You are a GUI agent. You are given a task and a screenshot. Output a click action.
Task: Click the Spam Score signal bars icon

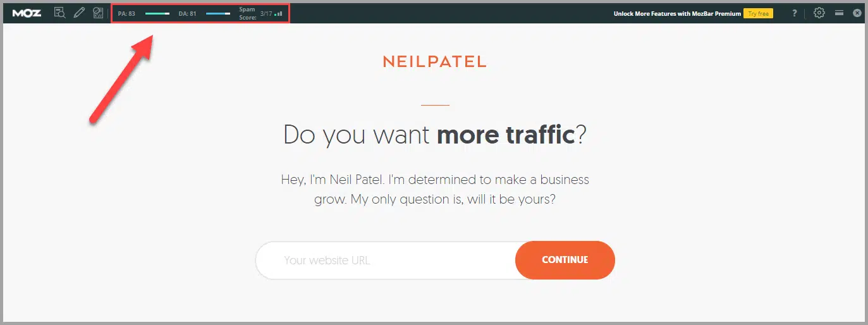click(x=279, y=13)
